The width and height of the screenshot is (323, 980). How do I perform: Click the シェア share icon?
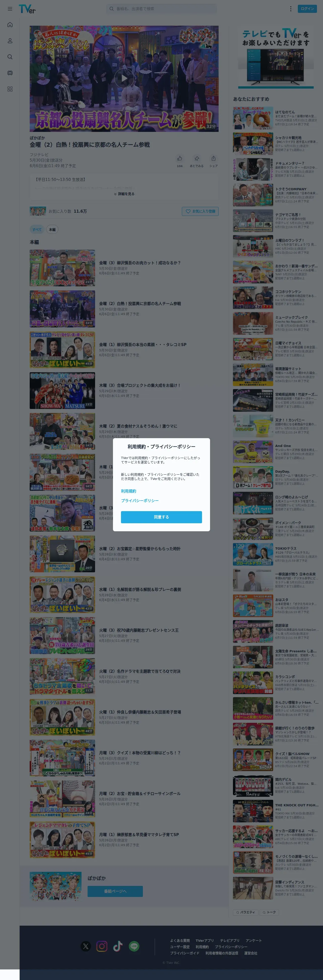click(213, 158)
